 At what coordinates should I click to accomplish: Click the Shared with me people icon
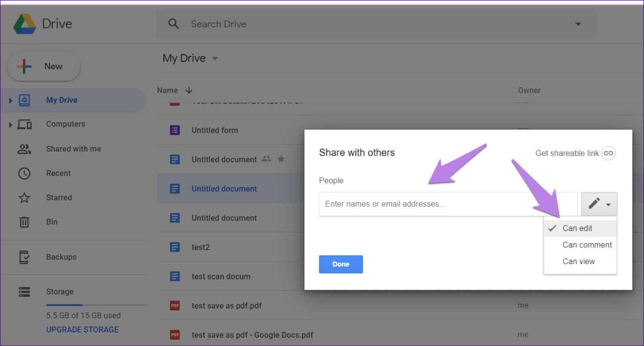[x=24, y=149]
